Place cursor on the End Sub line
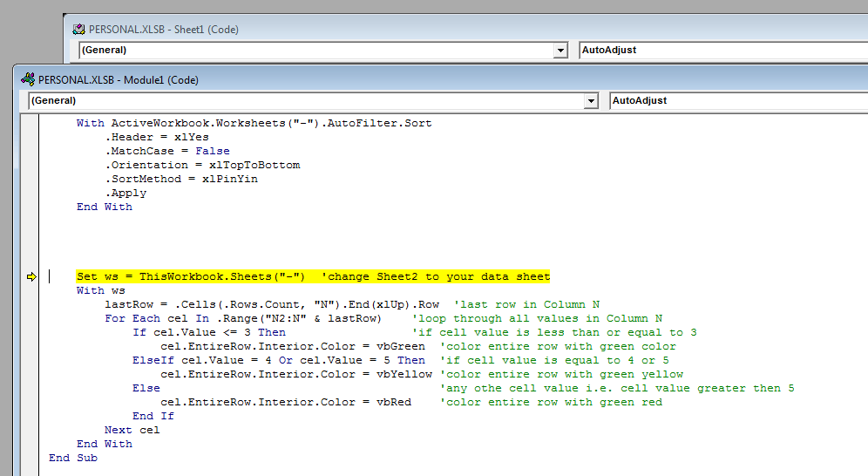This screenshot has height=476, width=868. [x=73, y=458]
